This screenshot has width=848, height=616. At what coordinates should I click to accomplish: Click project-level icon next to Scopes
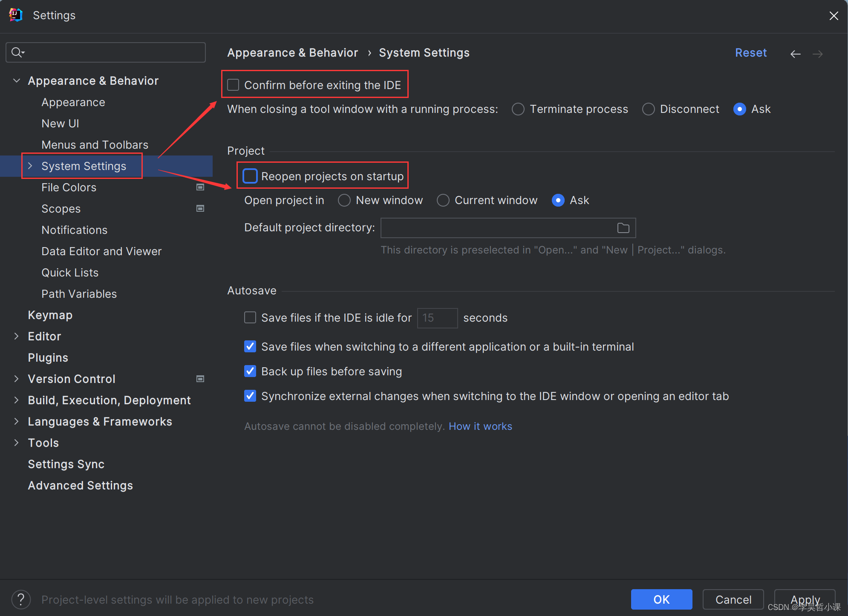[x=200, y=208]
